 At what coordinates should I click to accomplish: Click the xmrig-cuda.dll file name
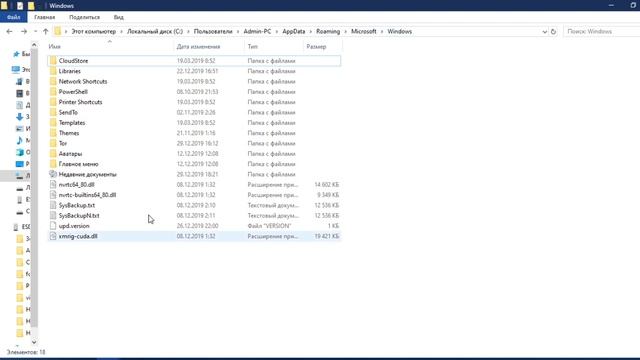coord(78,236)
